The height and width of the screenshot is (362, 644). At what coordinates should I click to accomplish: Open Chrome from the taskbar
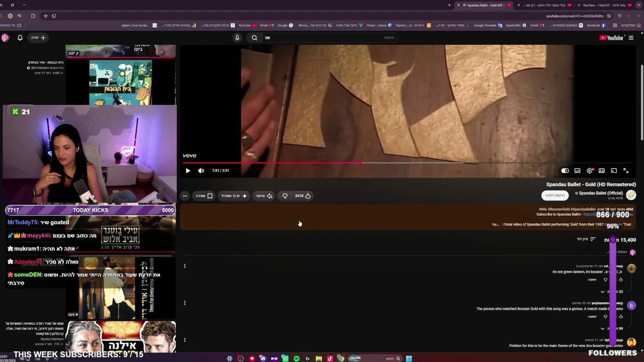341,358
